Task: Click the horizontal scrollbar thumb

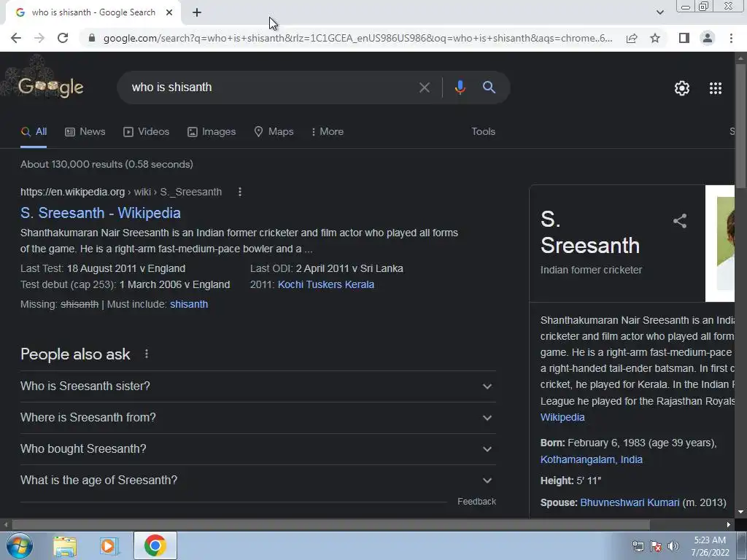Action: (x=331, y=525)
